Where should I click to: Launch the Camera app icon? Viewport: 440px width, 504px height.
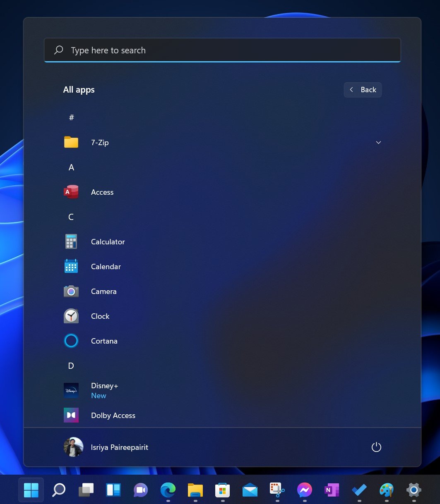pyautogui.click(x=71, y=291)
